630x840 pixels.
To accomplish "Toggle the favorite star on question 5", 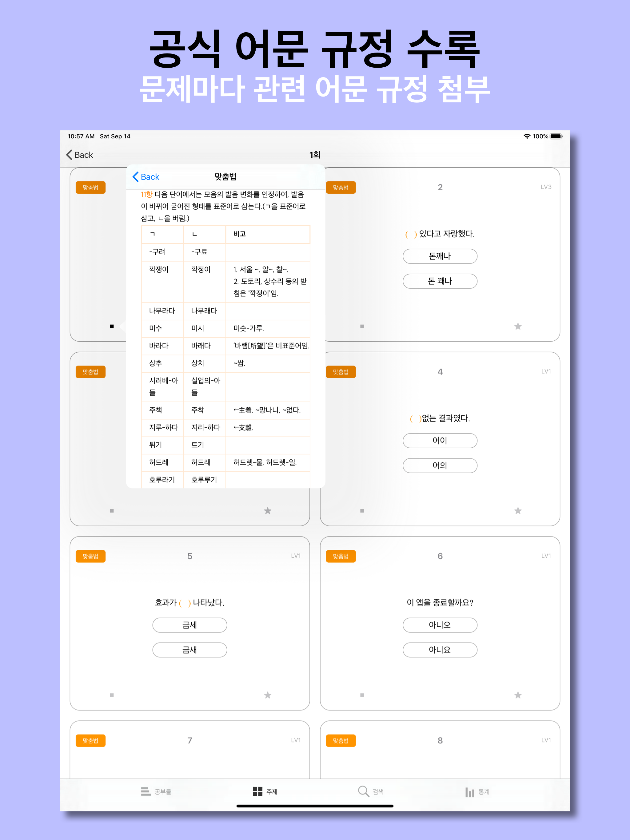I will click(268, 695).
